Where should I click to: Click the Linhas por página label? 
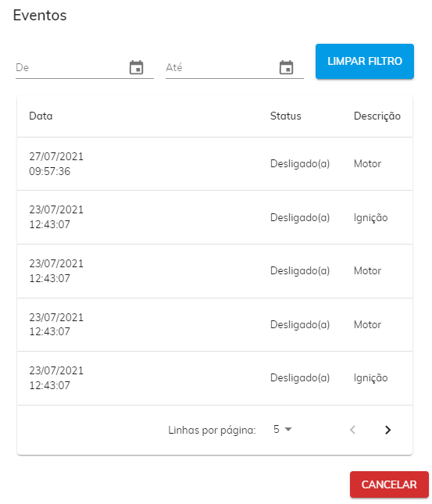[212, 430]
